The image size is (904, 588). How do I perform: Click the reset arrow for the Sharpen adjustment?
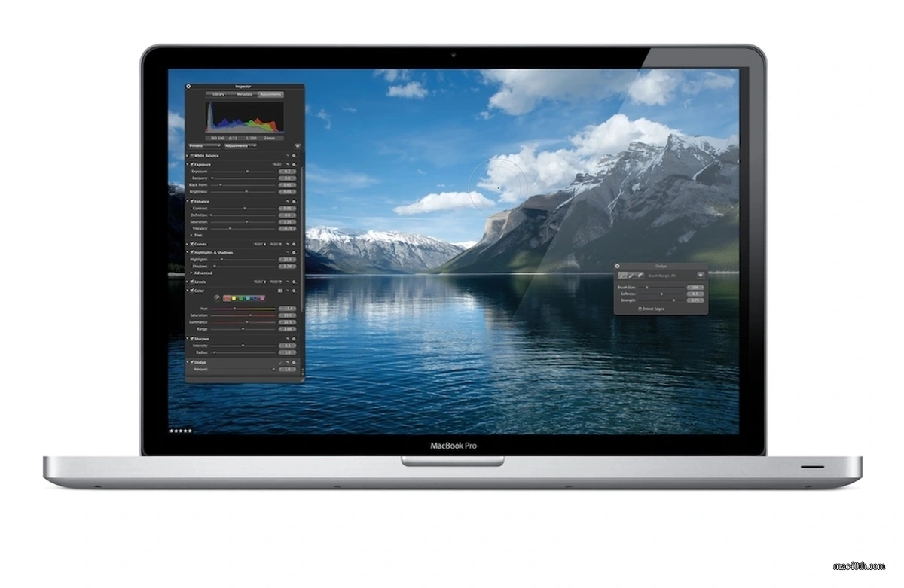click(x=288, y=338)
